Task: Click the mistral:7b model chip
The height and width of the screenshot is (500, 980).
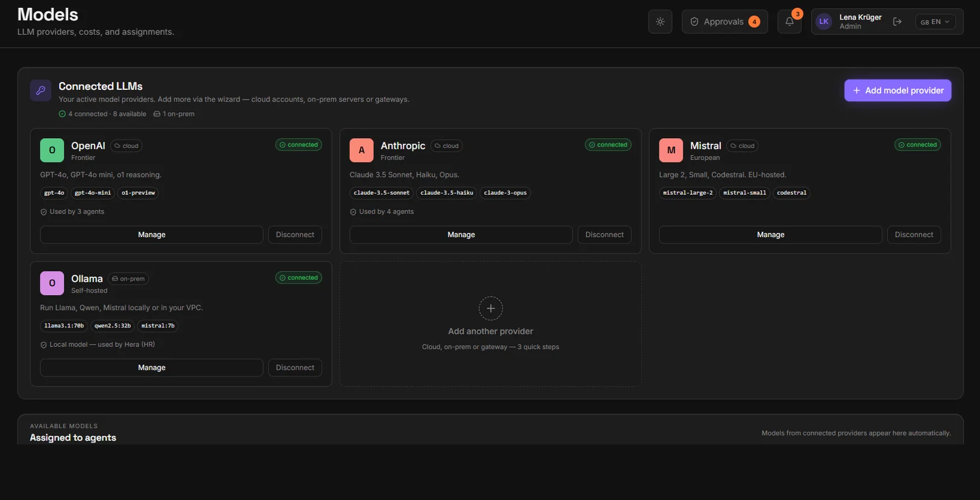Action: (158, 326)
